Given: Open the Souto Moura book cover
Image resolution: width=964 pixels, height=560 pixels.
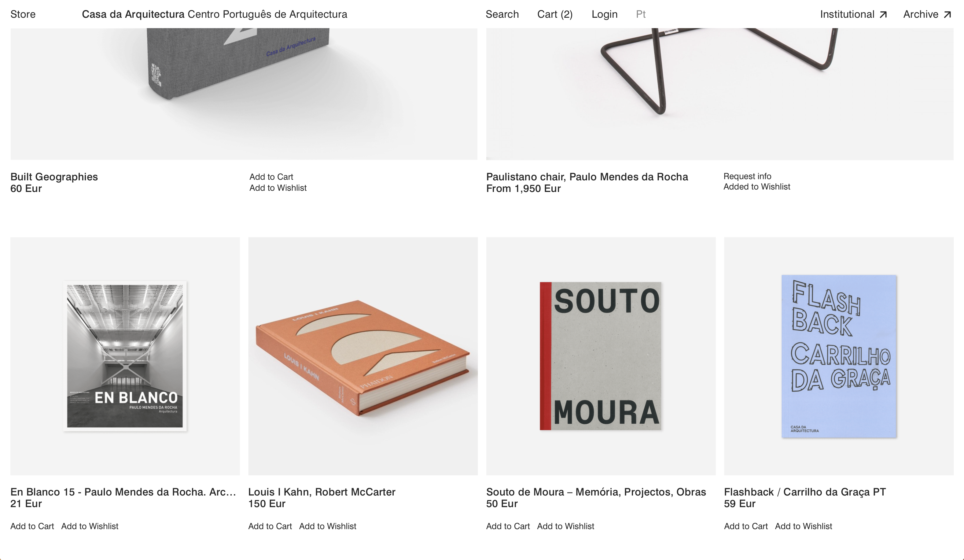Looking at the screenshot, I should 601,356.
